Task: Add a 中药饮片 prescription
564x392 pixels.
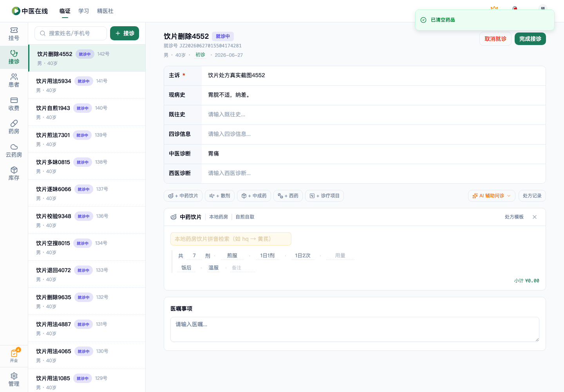Action: (183, 196)
